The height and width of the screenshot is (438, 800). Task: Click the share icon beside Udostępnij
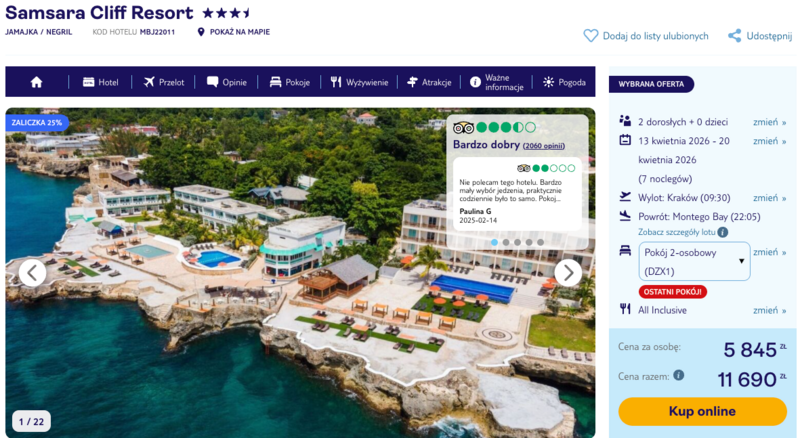[x=734, y=36]
